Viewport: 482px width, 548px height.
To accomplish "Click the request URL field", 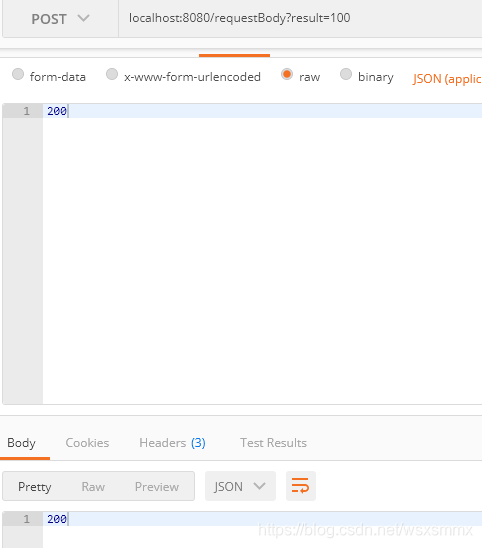I will click(300, 19).
